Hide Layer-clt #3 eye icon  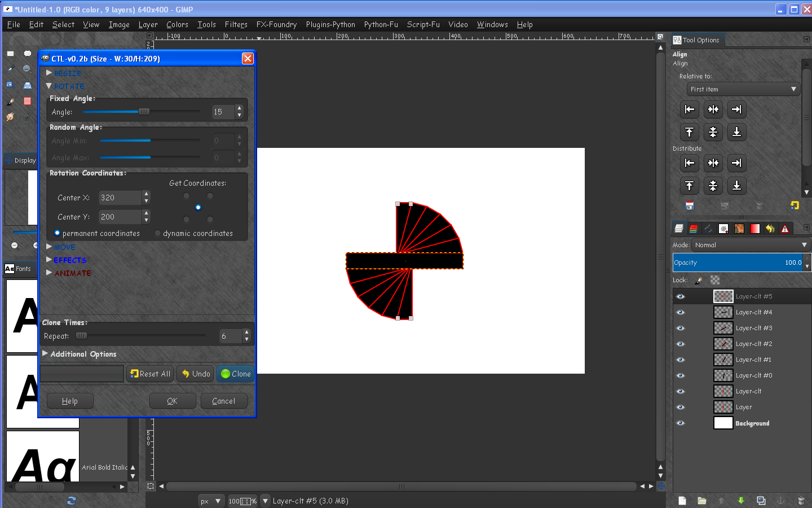[x=681, y=328]
